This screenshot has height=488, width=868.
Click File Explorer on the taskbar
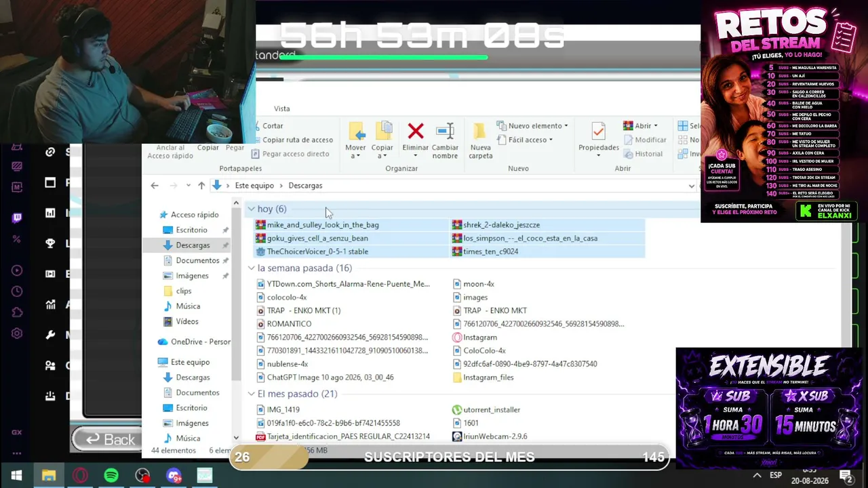[x=48, y=476]
